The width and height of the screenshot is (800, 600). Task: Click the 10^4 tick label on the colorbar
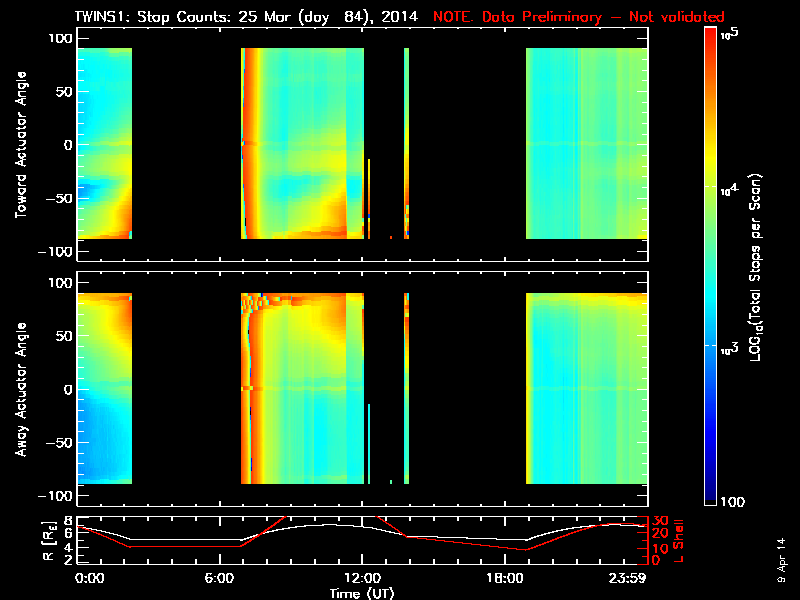pyautogui.click(x=729, y=190)
